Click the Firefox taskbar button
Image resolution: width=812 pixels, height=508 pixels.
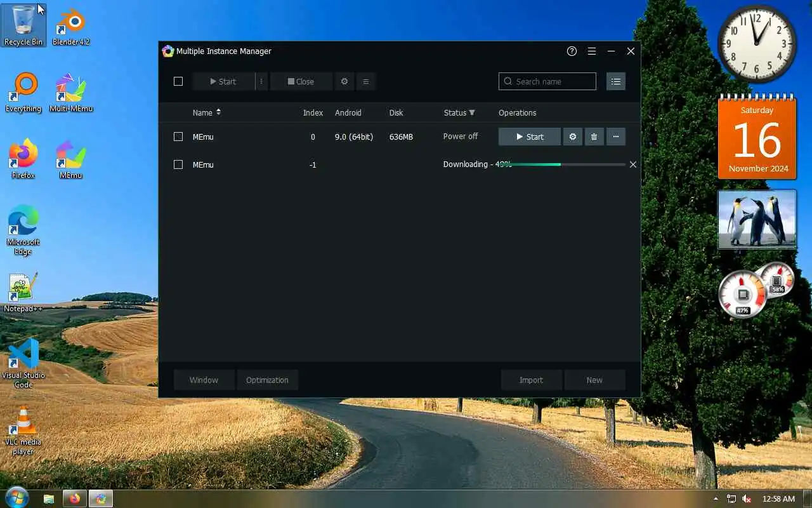74,498
